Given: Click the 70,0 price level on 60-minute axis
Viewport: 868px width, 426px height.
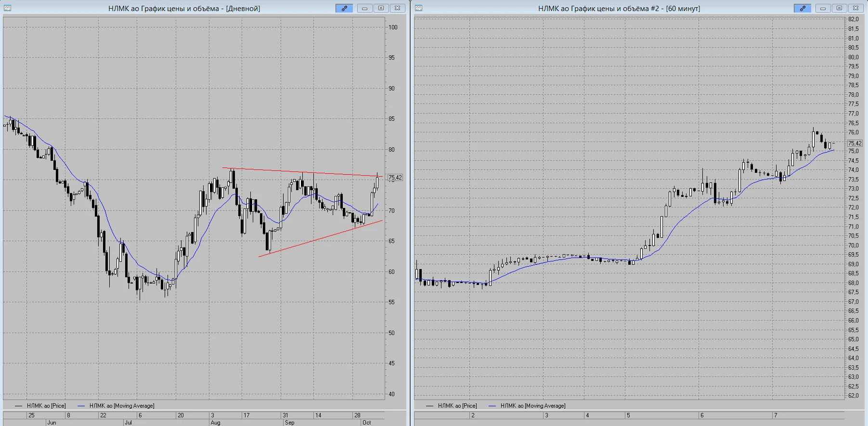Looking at the screenshot, I should click(854, 245).
